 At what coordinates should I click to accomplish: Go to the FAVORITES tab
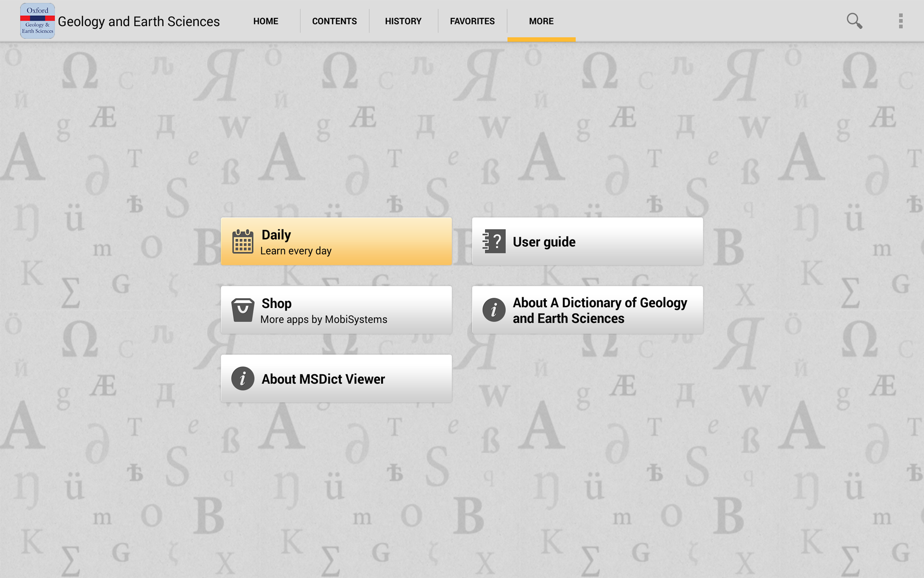point(472,21)
